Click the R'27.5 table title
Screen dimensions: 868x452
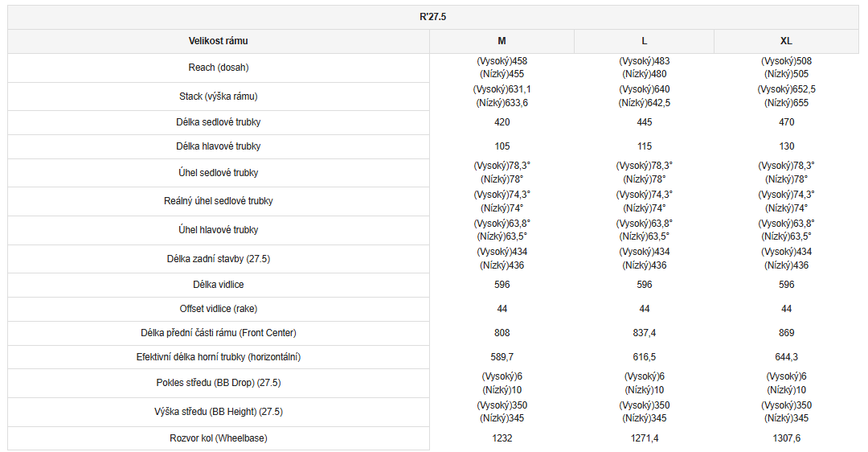click(432, 17)
